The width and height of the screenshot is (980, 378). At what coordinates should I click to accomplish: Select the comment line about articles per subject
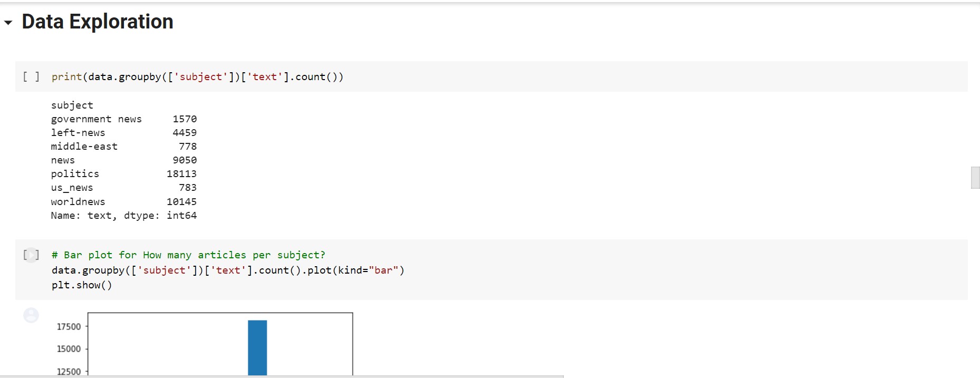[x=187, y=255]
